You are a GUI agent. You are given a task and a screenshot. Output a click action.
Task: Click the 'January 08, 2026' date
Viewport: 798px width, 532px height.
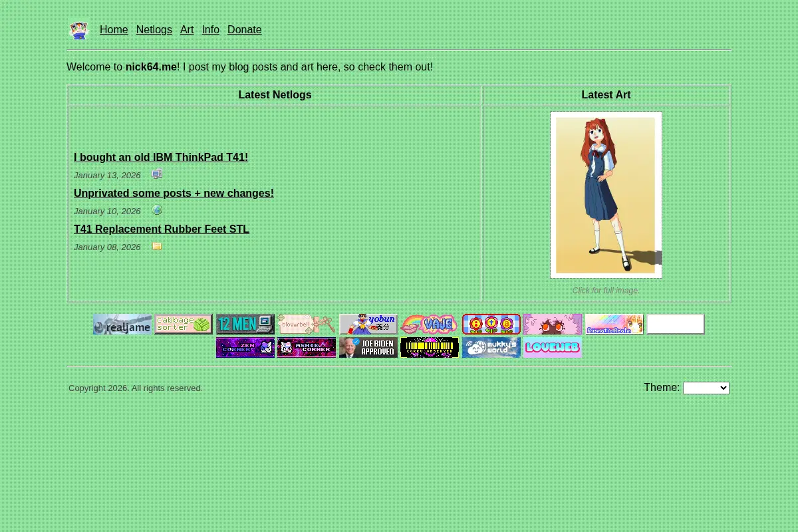coord(107,247)
